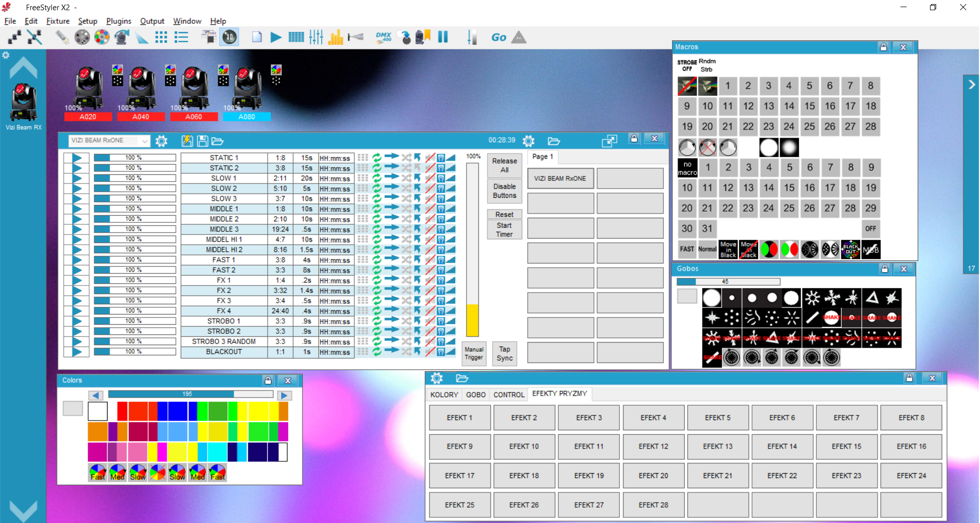Select the white color swatch in the Colors panel
The image size is (980, 523).
point(98,411)
